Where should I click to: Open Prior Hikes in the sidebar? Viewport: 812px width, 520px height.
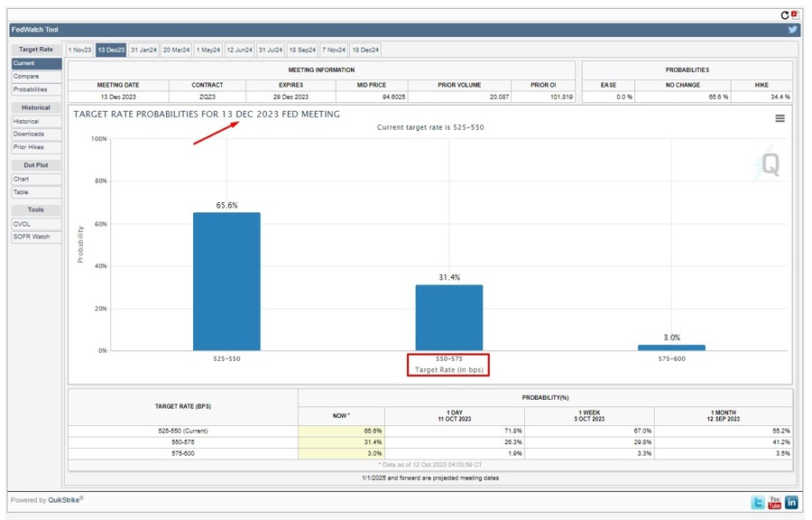pyautogui.click(x=36, y=147)
